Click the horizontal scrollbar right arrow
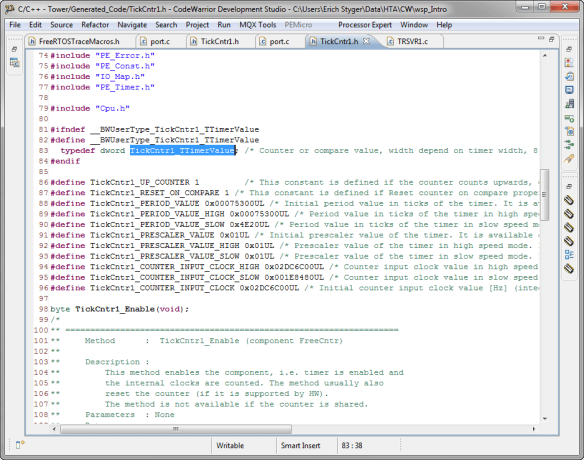 [533, 429]
